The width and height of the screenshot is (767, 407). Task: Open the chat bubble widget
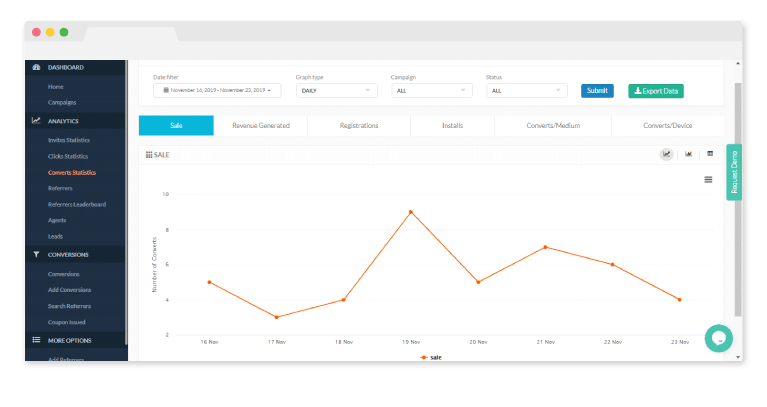[719, 338]
